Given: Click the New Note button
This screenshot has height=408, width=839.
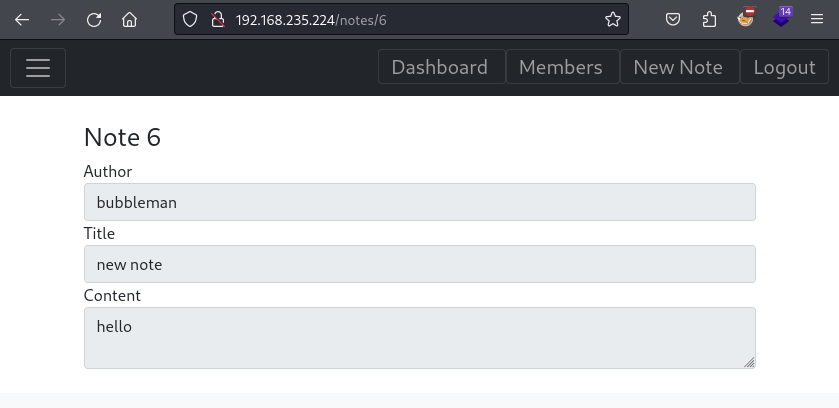Looking at the screenshot, I should [678, 67].
